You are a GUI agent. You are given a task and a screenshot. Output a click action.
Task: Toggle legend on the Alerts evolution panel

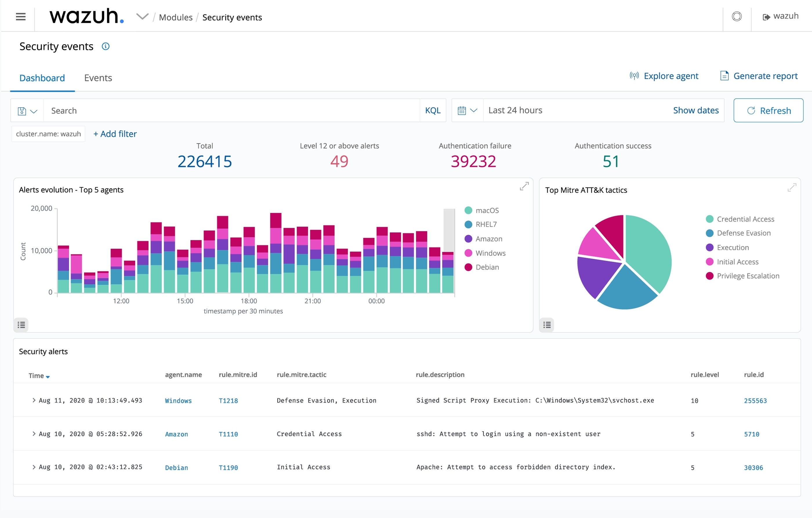coord(21,325)
